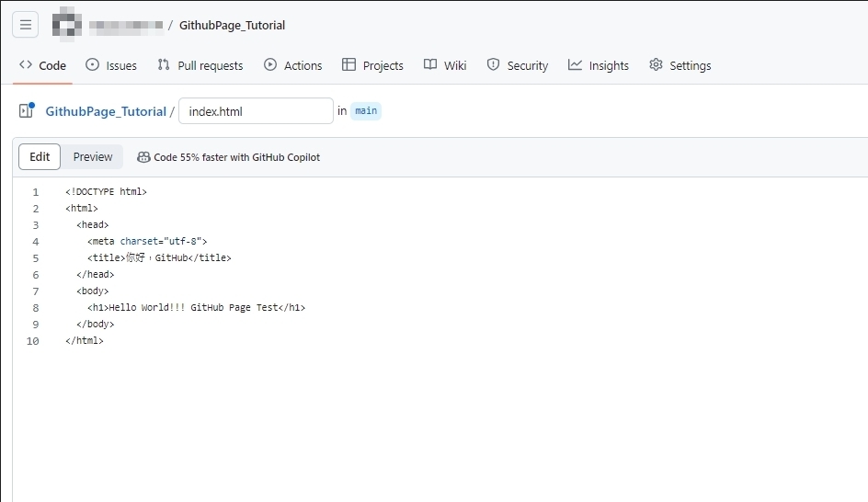868x502 pixels.
Task: Open the blurred repository owner name link
Action: point(126,26)
